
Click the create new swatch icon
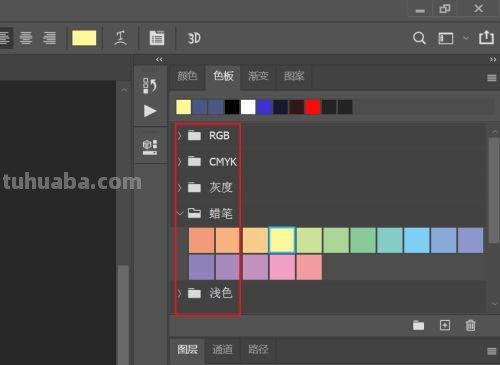point(445,325)
